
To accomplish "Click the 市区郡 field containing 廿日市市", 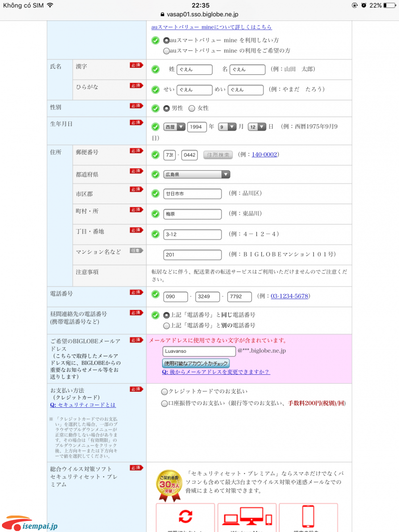I will point(193,194).
